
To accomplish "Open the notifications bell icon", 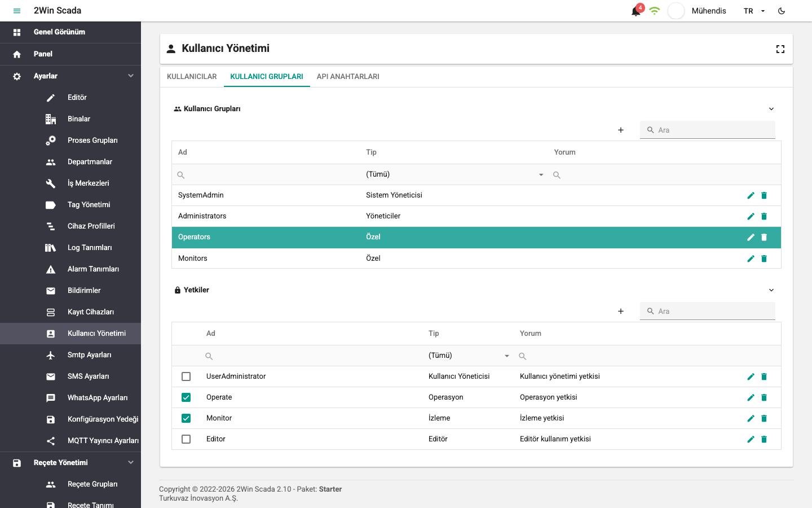I will coord(636,11).
